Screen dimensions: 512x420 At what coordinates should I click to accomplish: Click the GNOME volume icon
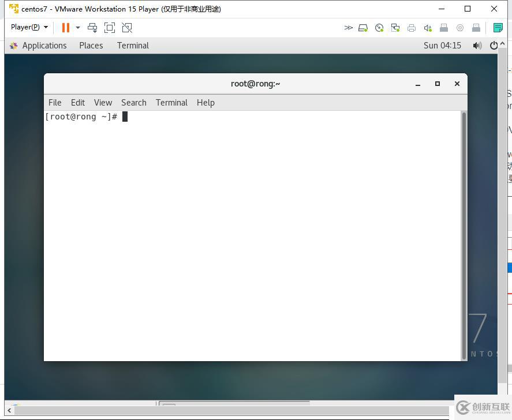coord(477,46)
